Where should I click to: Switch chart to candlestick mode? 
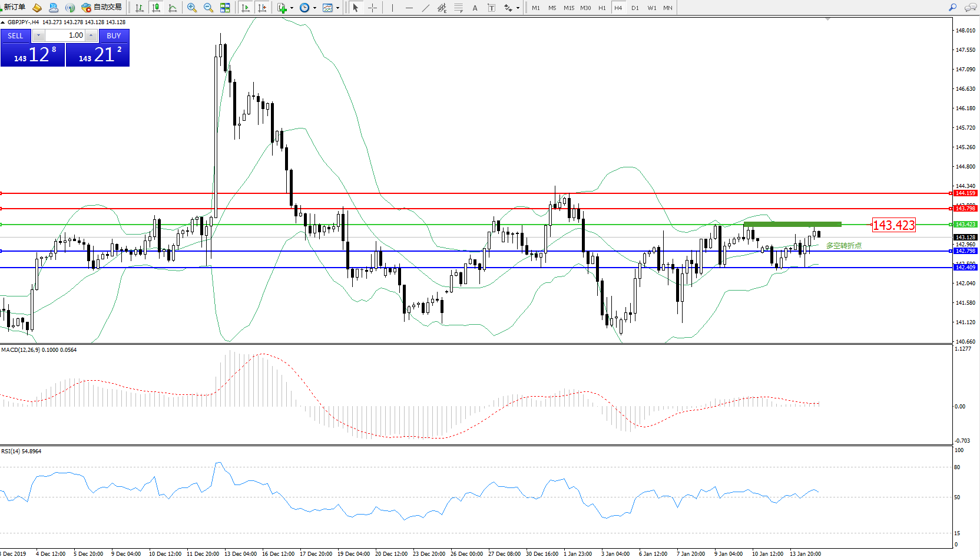pyautogui.click(x=156, y=8)
